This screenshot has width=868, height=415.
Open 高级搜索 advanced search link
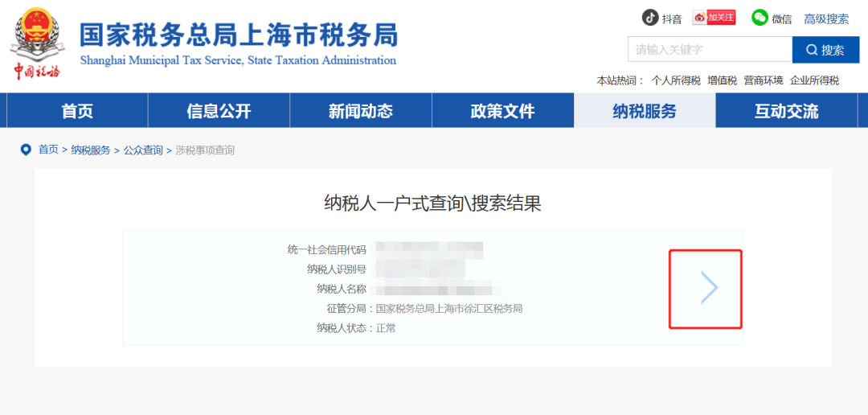pos(826,18)
